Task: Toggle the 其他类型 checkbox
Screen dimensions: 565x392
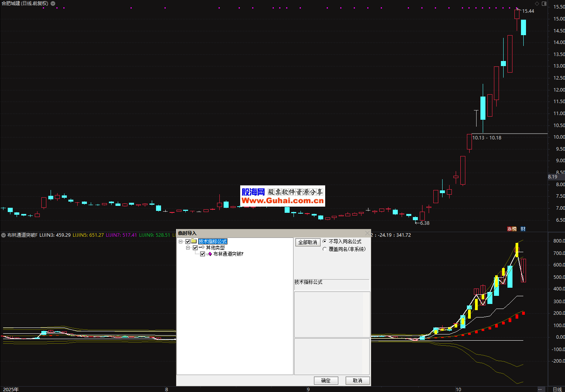Action: [195, 248]
